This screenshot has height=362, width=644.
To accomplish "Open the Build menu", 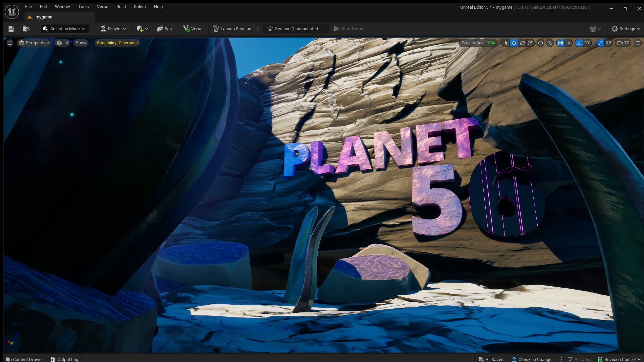I will [x=121, y=7].
